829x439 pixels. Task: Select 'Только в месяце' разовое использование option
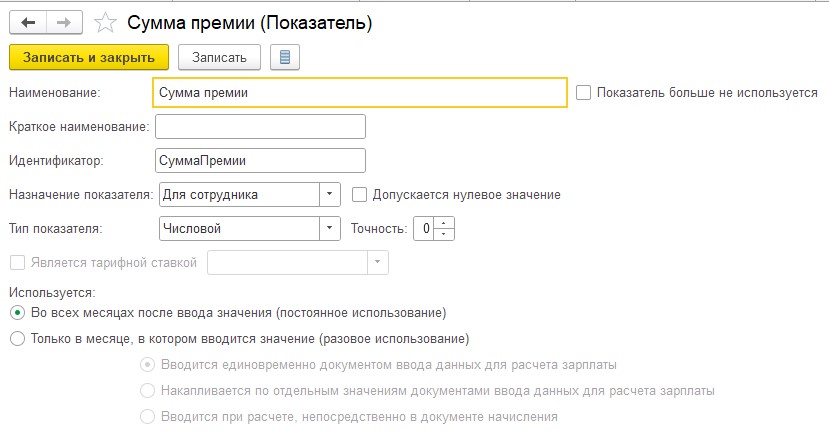[x=17, y=339]
